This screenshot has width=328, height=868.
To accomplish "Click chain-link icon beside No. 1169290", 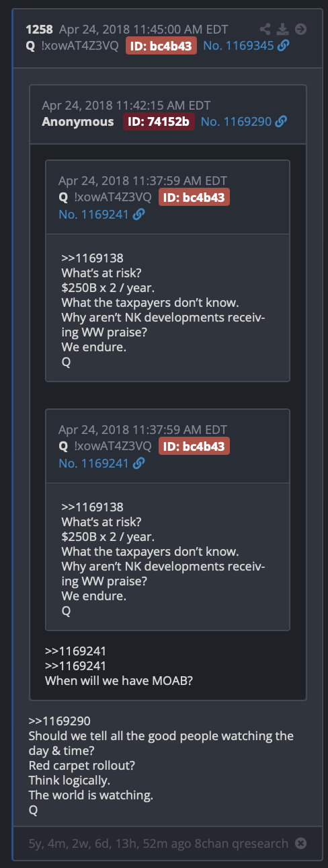I will pyautogui.click(x=281, y=122).
